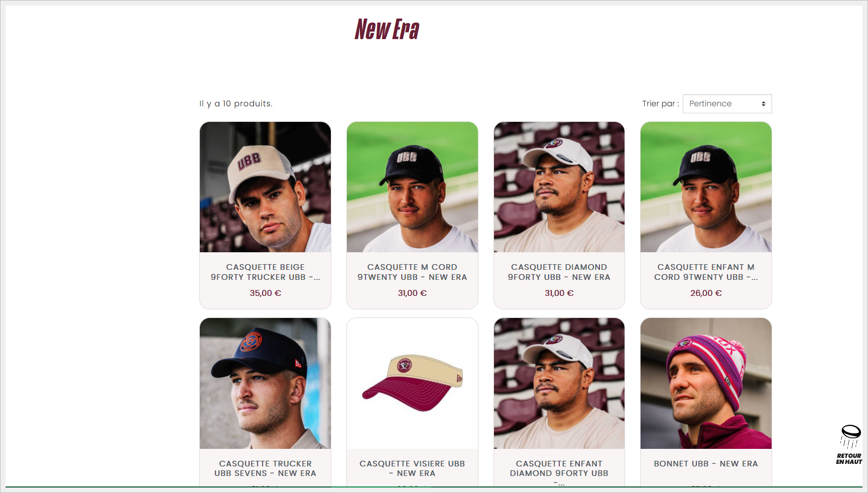
Task: Click Bonnet UBB - New Era title link
Action: click(x=706, y=464)
